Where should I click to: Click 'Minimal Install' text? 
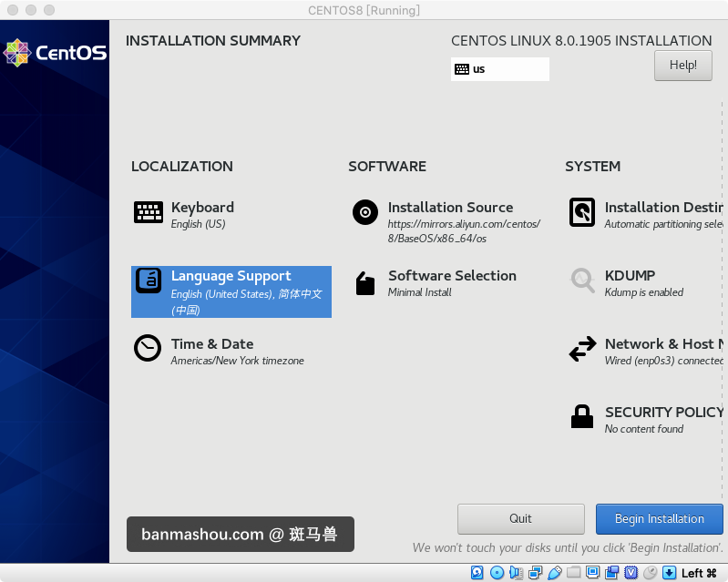pyautogui.click(x=420, y=292)
